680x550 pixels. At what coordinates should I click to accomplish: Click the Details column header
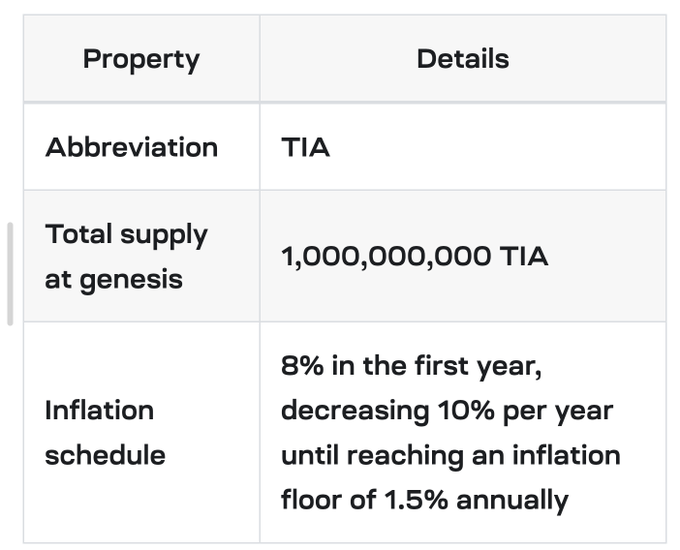point(462,59)
